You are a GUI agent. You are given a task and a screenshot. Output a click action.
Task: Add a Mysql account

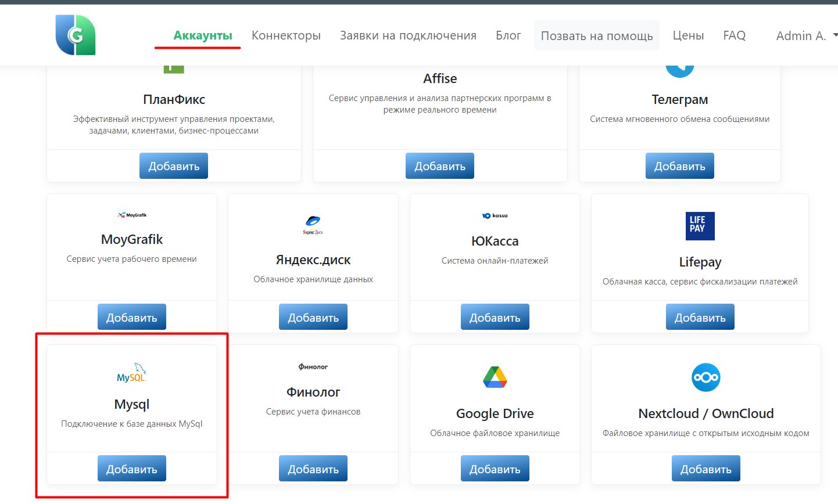(x=132, y=469)
